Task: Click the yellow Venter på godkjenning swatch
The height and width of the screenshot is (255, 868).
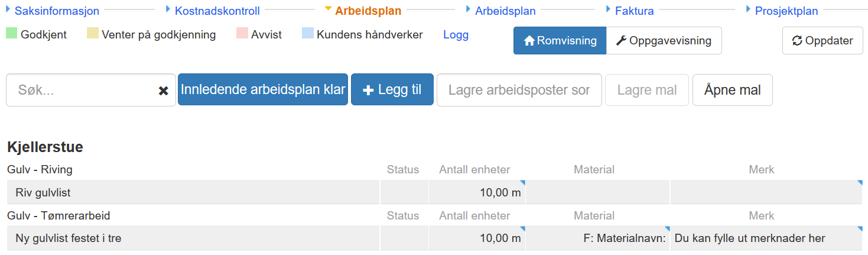Action: (93, 34)
